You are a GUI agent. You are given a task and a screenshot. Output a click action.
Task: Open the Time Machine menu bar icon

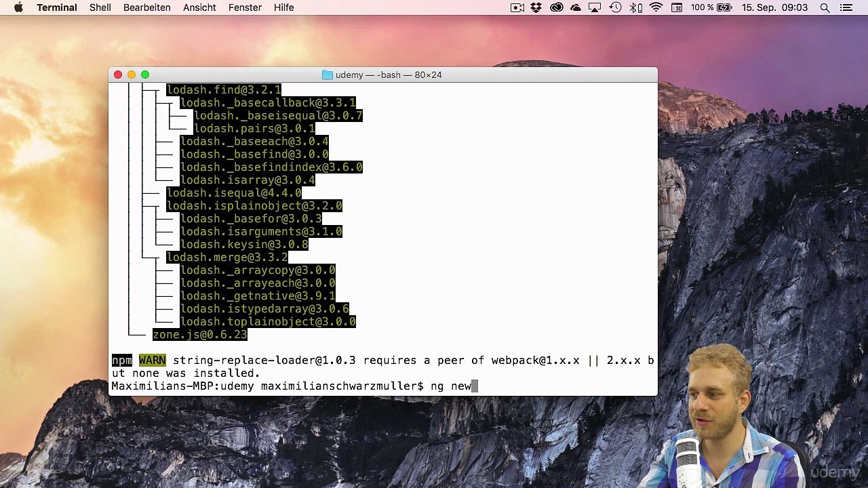click(x=615, y=7)
